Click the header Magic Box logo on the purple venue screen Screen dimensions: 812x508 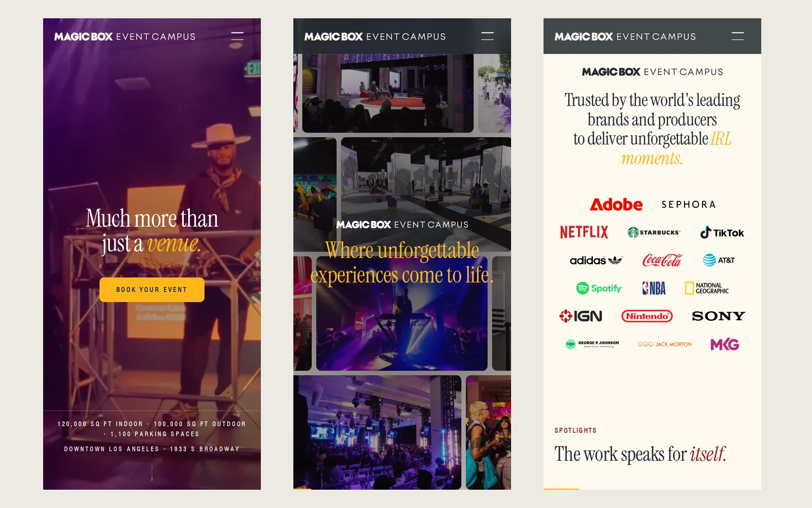(x=125, y=37)
